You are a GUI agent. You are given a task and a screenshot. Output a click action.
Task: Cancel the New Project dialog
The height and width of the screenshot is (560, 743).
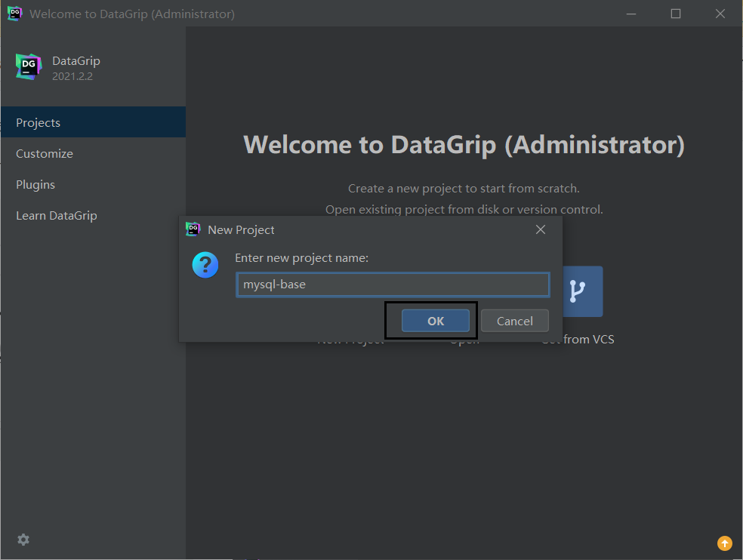[515, 321]
